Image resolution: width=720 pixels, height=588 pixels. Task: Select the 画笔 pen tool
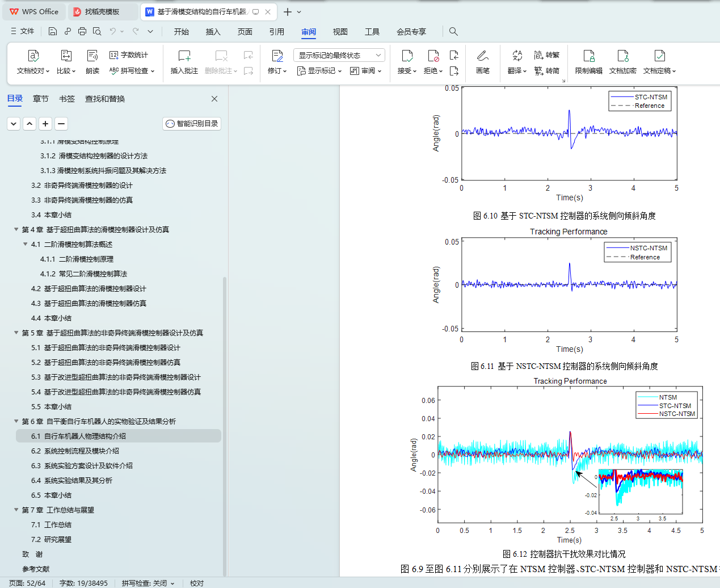(x=483, y=62)
